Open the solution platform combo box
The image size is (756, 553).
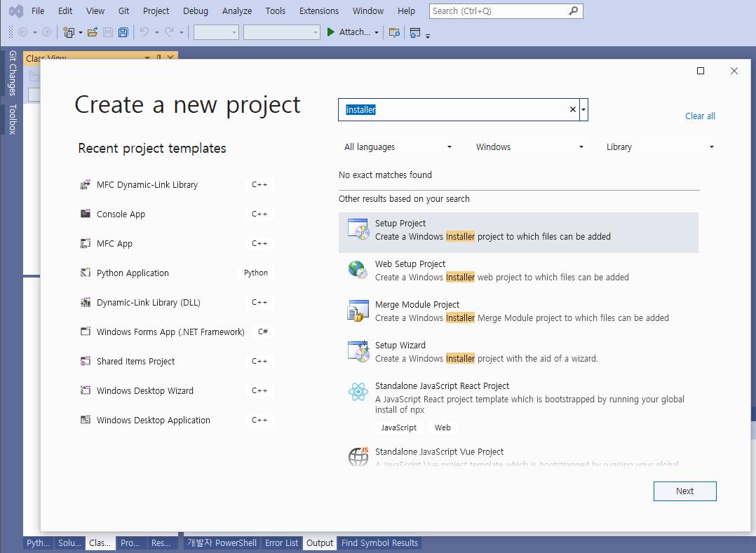point(282,32)
